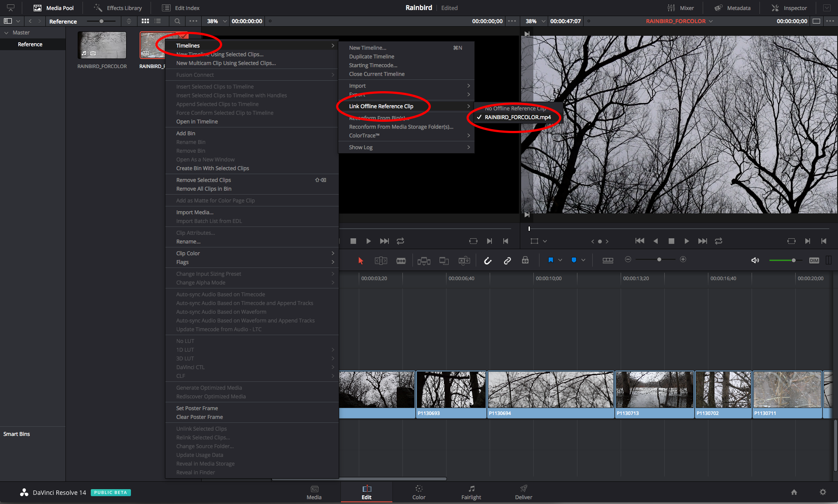Click the Overwrite clip icon
The width and height of the screenshot is (838, 504).
(444, 260)
